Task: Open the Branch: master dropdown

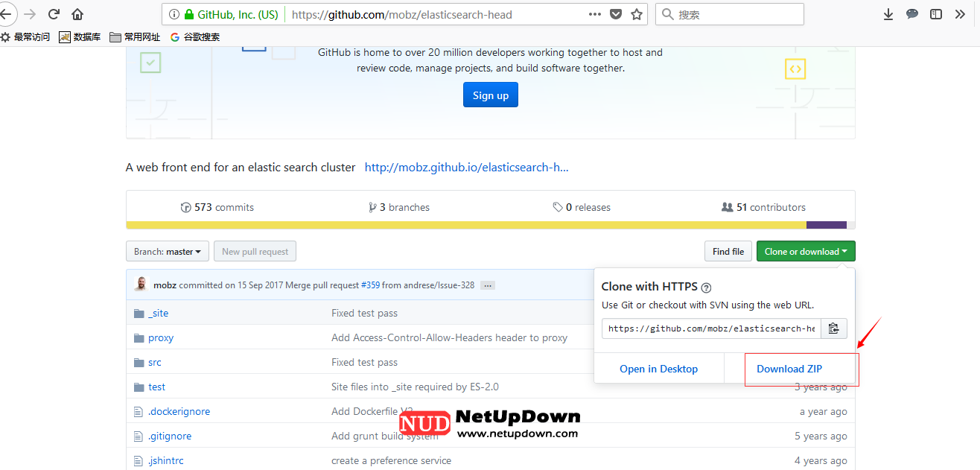Action: click(167, 252)
